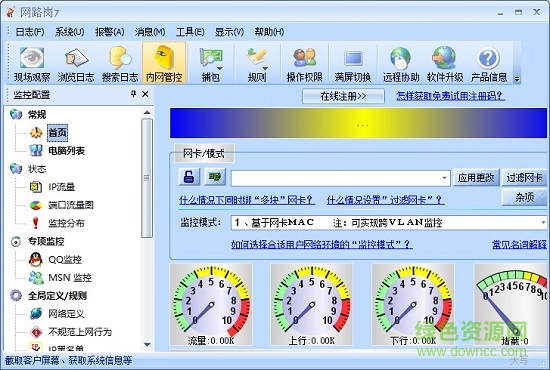Open QQ监控 tree item
The width and height of the screenshot is (550, 370).
coord(65,260)
